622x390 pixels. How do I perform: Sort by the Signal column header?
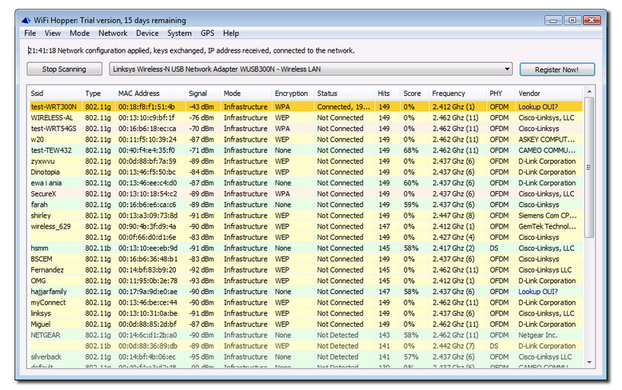point(198,93)
